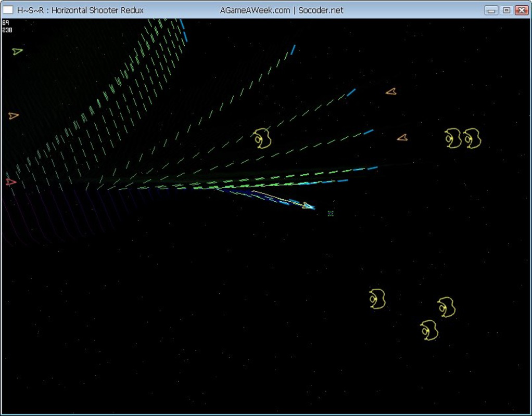Click the AGameAWeek.com | Socoder.net title text
Screen dimensions: 532x416
(x=282, y=10)
